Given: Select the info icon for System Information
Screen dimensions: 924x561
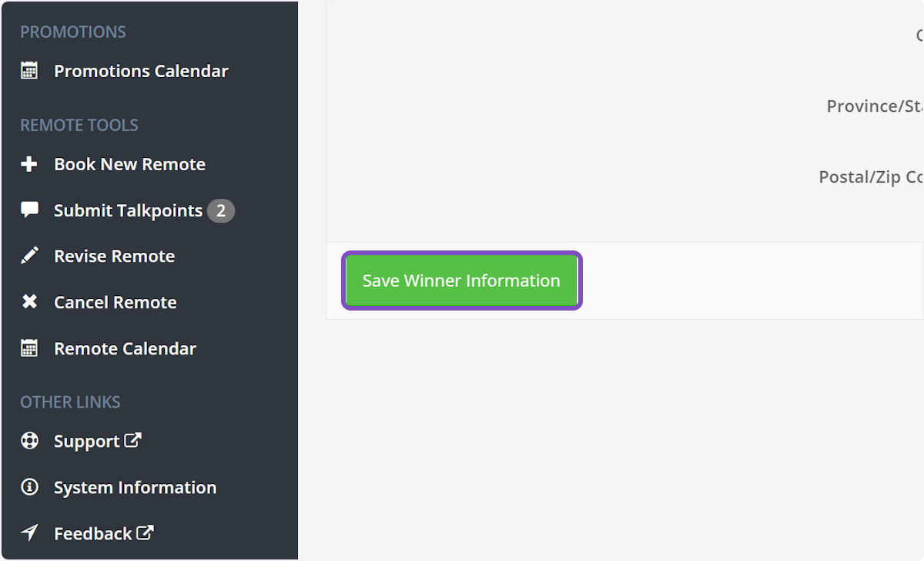Looking at the screenshot, I should click(28, 487).
